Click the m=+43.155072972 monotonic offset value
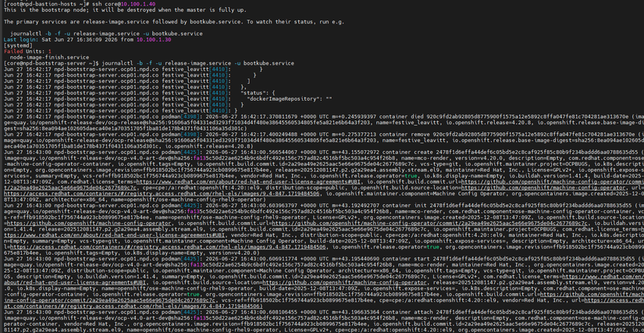644x333 pixels. click(355, 152)
